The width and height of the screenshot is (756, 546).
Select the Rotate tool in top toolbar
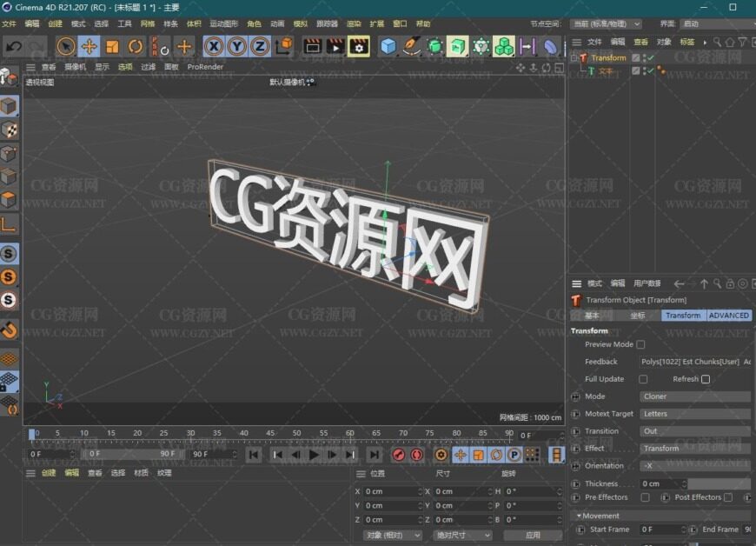tap(136, 46)
